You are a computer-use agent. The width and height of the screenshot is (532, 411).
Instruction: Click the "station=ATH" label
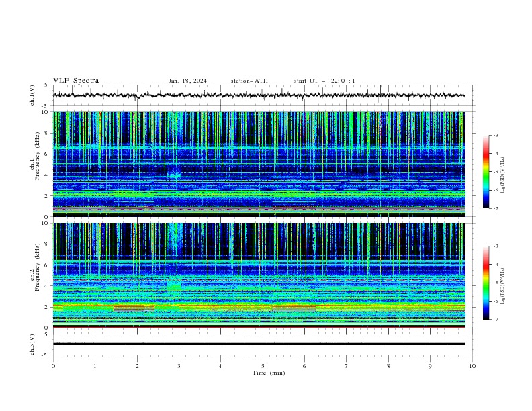249,81
